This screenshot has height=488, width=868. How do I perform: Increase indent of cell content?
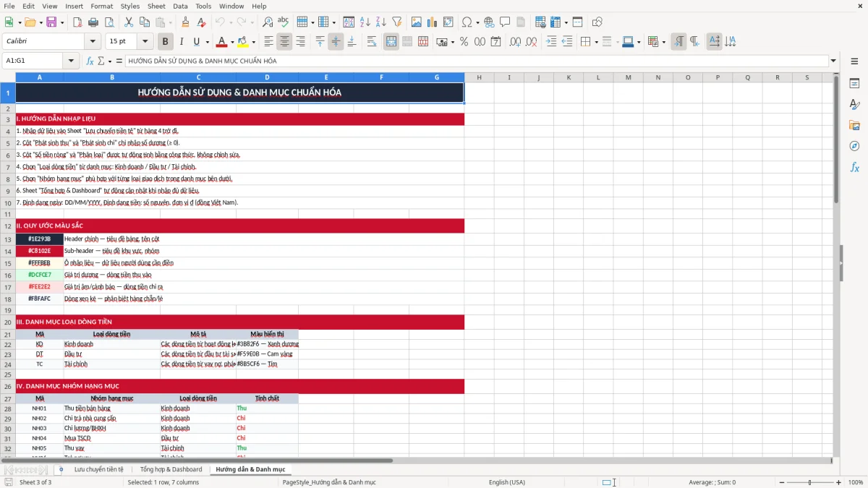coord(551,42)
